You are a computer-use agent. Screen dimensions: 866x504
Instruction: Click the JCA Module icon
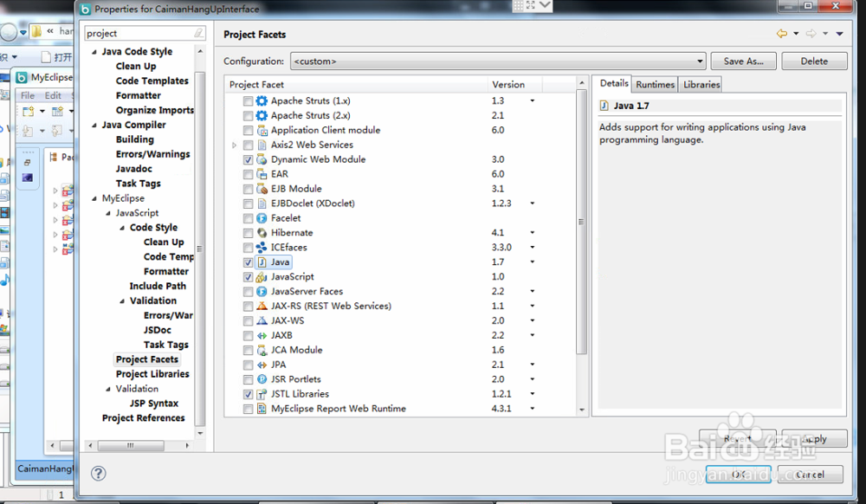click(262, 350)
